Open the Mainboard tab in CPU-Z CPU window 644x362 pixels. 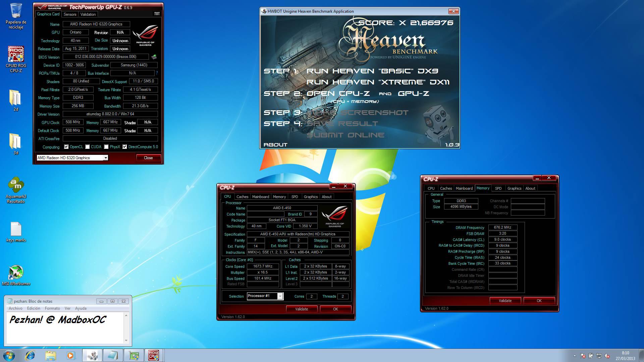tap(261, 197)
